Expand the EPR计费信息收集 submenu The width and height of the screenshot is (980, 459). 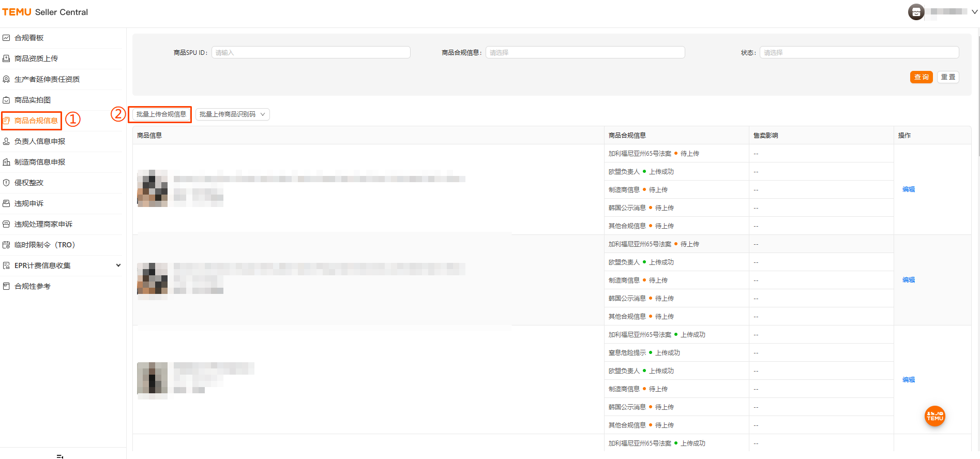[118, 265]
